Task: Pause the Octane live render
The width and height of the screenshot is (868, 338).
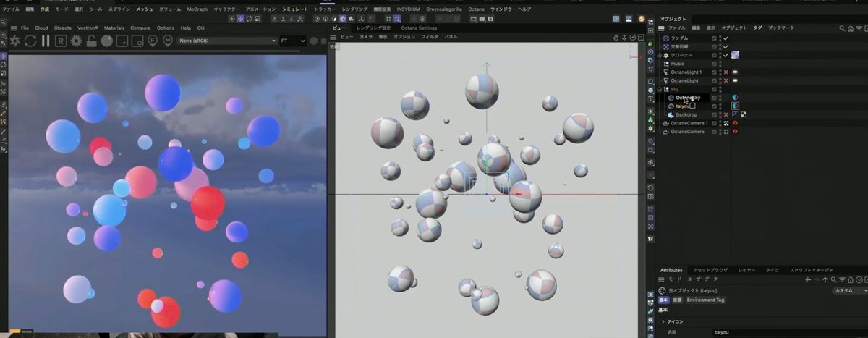Action: 46,41
